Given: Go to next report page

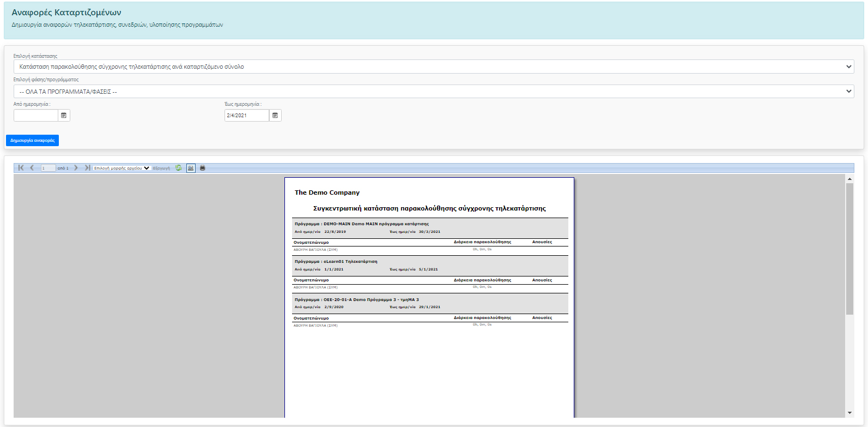Looking at the screenshot, I should (x=76, y=168).
